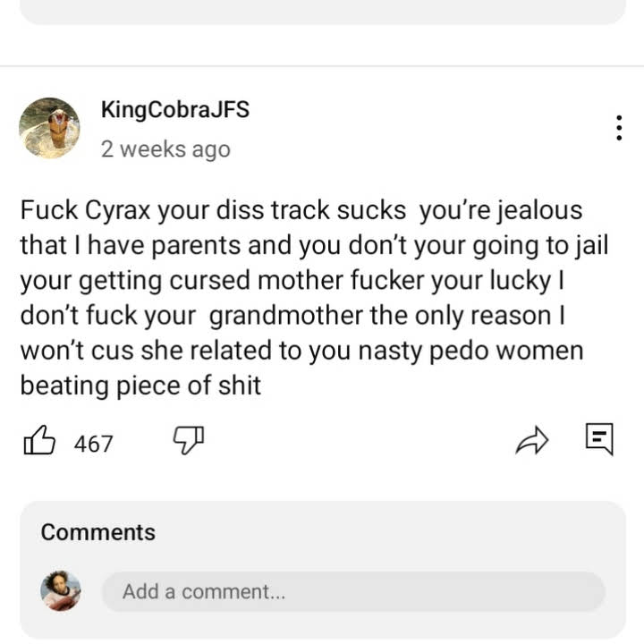Dislike the post with the thumbs-down icon
The image size is (644, 644).
(x=189, y=440)
